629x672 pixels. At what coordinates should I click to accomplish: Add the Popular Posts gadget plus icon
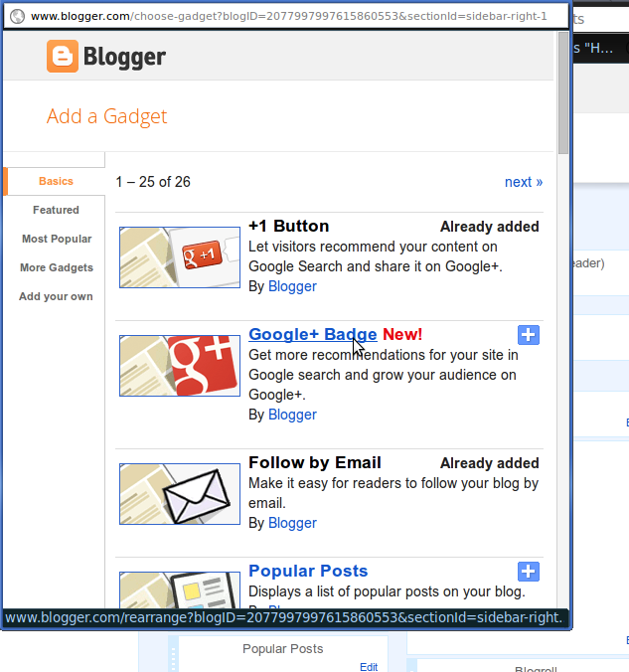(x=529, y=572)
